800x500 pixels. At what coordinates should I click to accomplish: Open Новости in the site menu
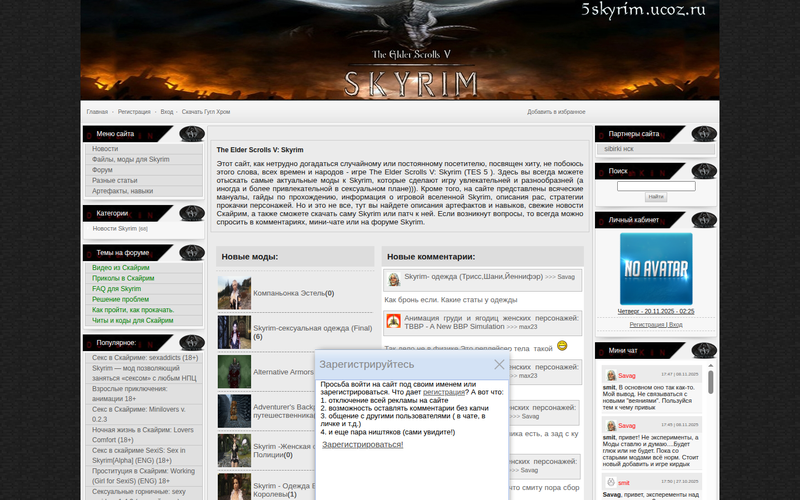[x=105, y=149]
